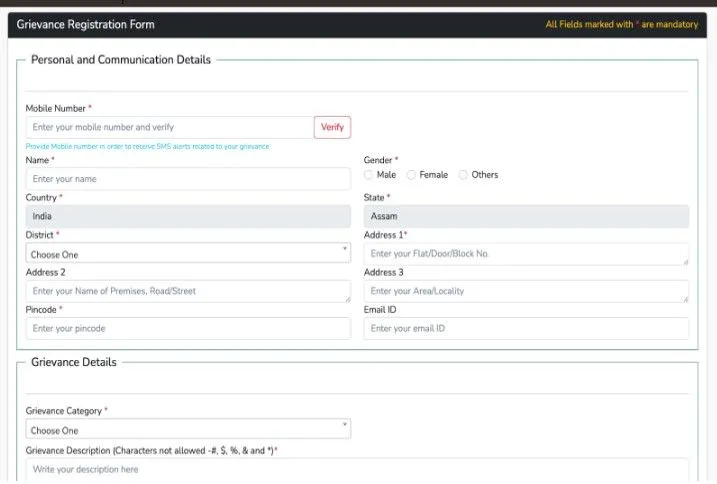Click the Country field showing India
Image resolution: width=717 pixels, height=484 pixels.
pyautogui.click(x=187, y=216)
